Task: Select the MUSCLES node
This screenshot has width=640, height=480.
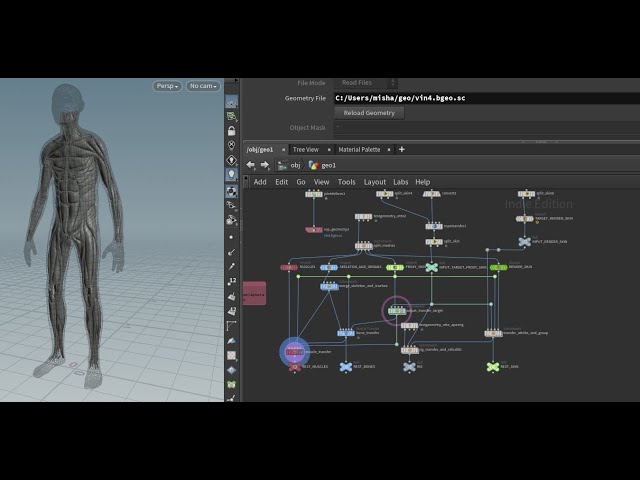Action: pos(289,268)
